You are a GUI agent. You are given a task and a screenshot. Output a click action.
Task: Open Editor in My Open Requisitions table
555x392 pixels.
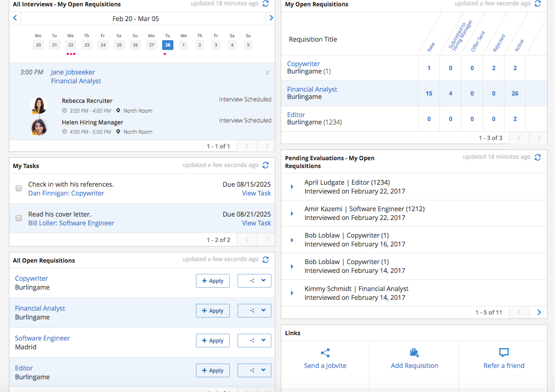pyautogui.click(x=296, y=115)
